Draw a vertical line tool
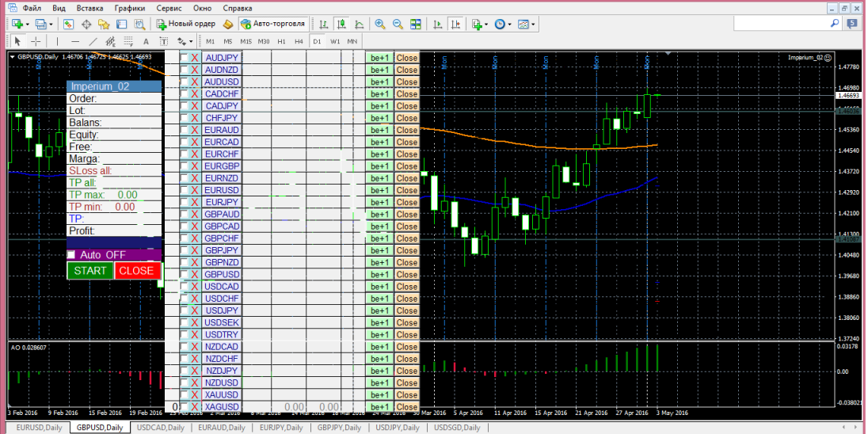 click(57, 41)
